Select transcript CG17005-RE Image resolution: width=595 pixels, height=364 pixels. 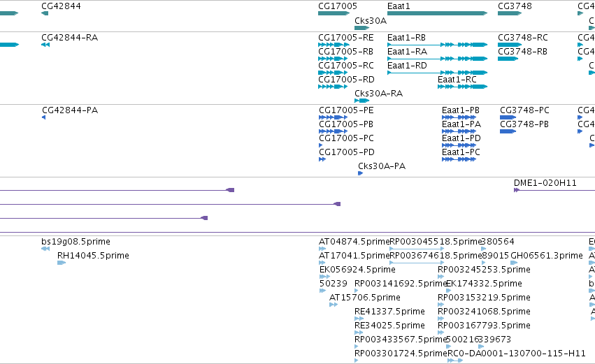pos(345,38)
